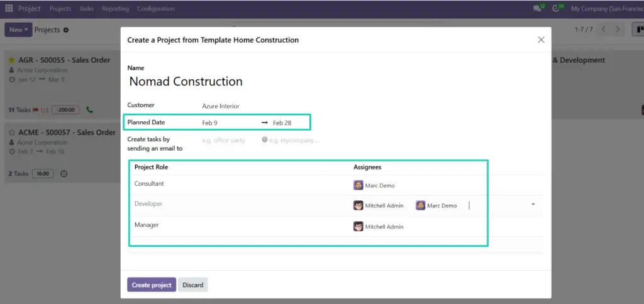Screen dimensions: 644x304
Task: Click the 1-7 / 7 pager counter
Action: pyautogui.click(x=583, y=30)
